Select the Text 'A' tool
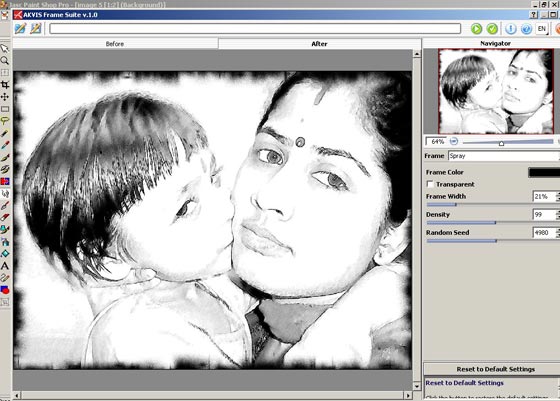The height and width of the screenshot is (401, 560). tap(5, 266)
